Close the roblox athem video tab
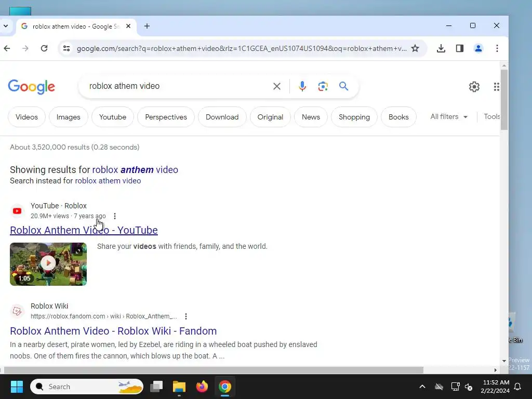Viewport: 532px width, 399px height. coord(128,26)
